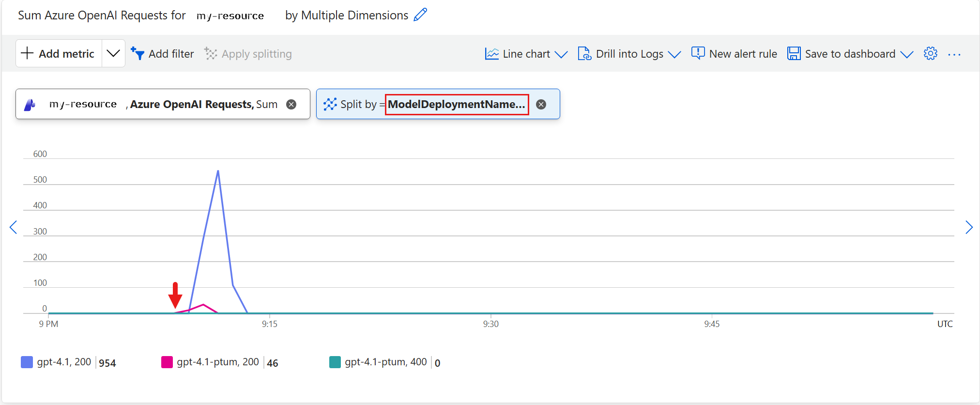
Task: Shift time range back with left arrow
Action: click(x=13, y=227)
